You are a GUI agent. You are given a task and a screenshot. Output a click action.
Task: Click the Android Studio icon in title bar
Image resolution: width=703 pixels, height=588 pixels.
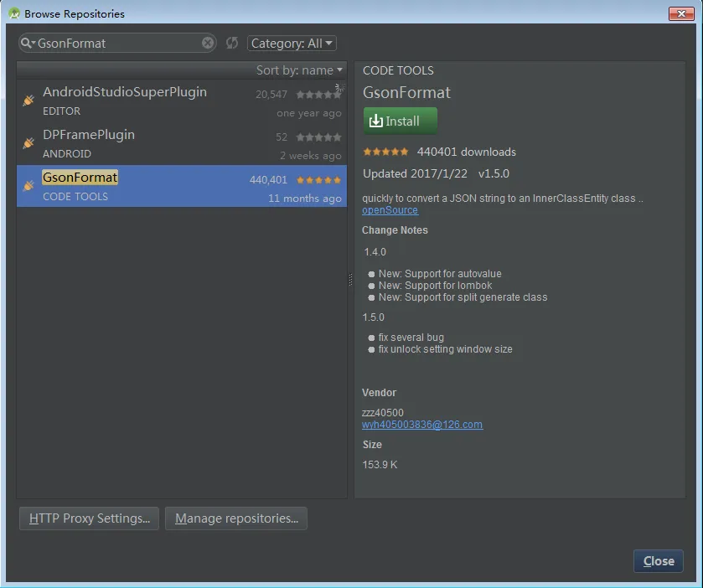(x=14, y=13)
